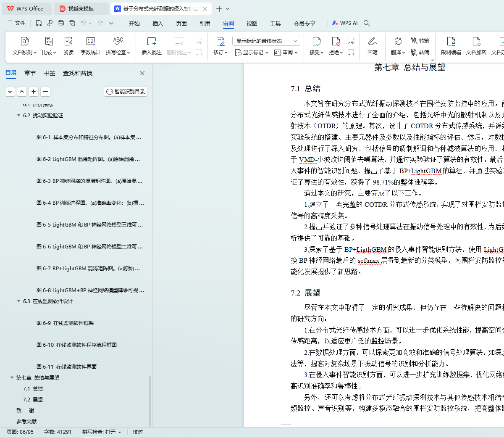Click the plus promote-level button in outline pane

coord(34,92)
